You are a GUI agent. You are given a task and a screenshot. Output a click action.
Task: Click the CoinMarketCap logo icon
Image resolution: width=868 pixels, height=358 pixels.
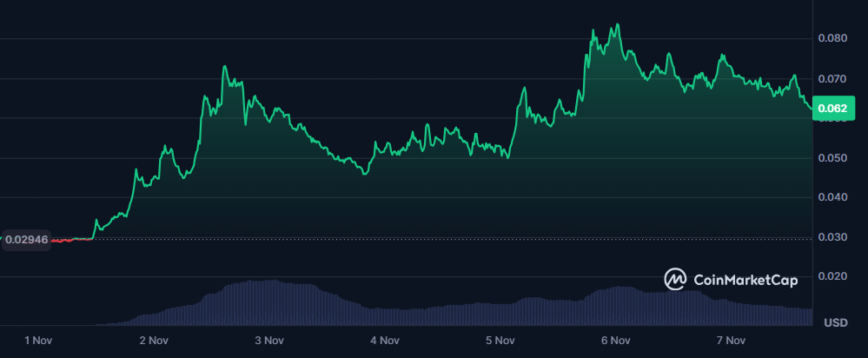point(676,279)
